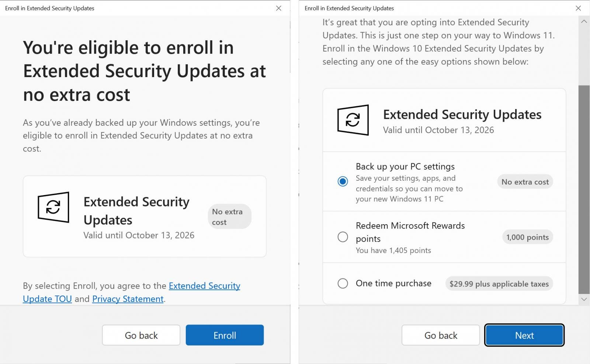Click the No extra cost pill beside backup option

click(x=525, y=181)
